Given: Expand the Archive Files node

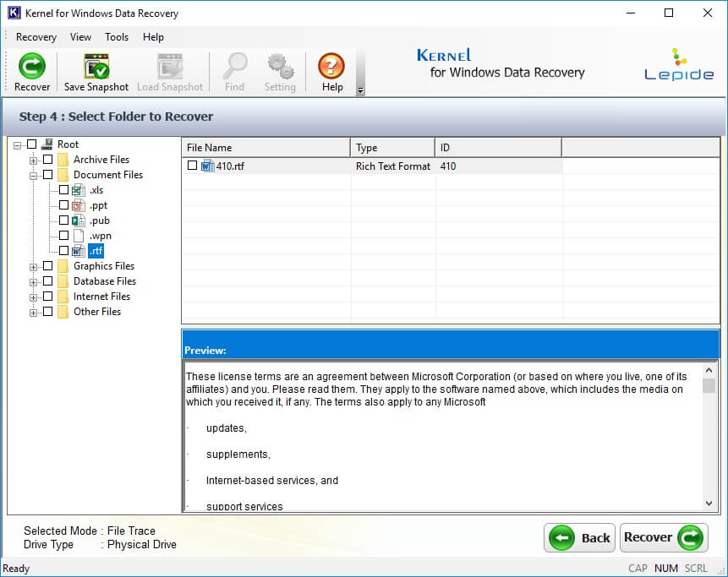Looking at the screenshot, I should (x=33, y=161).
